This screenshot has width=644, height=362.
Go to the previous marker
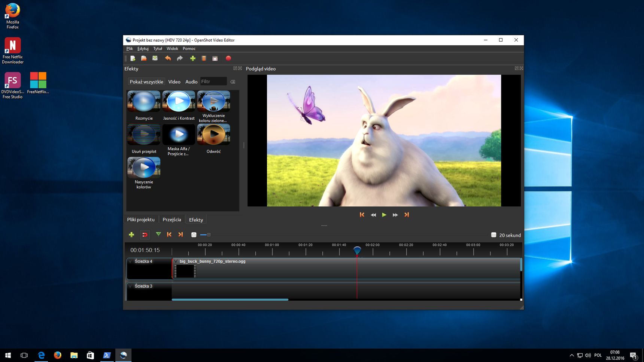(x=169, y=234)
